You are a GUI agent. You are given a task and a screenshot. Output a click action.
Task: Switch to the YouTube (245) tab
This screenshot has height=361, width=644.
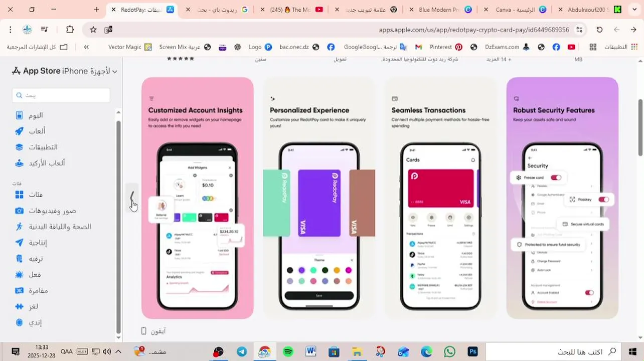tap(292, 10)
